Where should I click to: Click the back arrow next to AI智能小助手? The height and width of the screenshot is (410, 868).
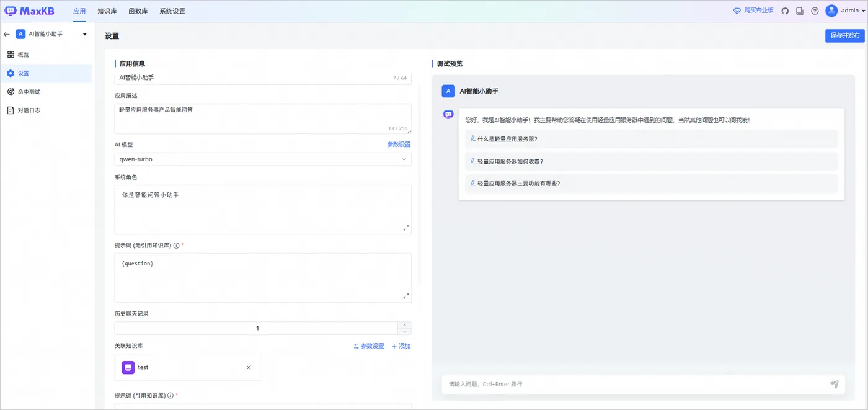pos(7,34)
